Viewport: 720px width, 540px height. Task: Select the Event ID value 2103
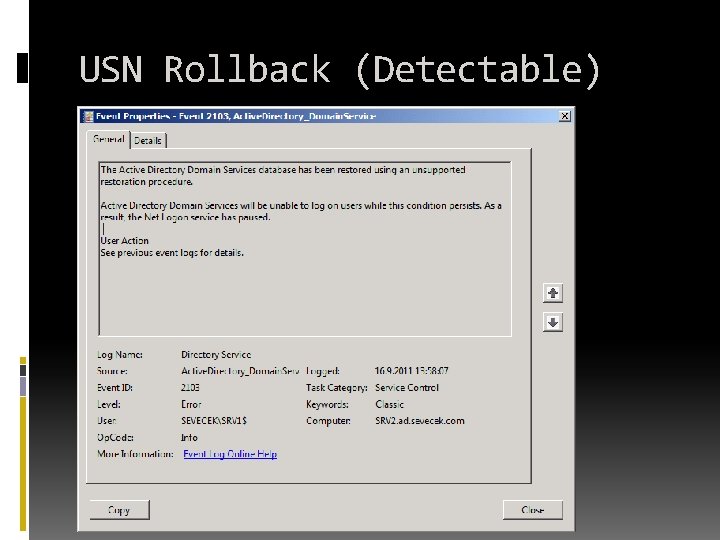pos(190,388)
